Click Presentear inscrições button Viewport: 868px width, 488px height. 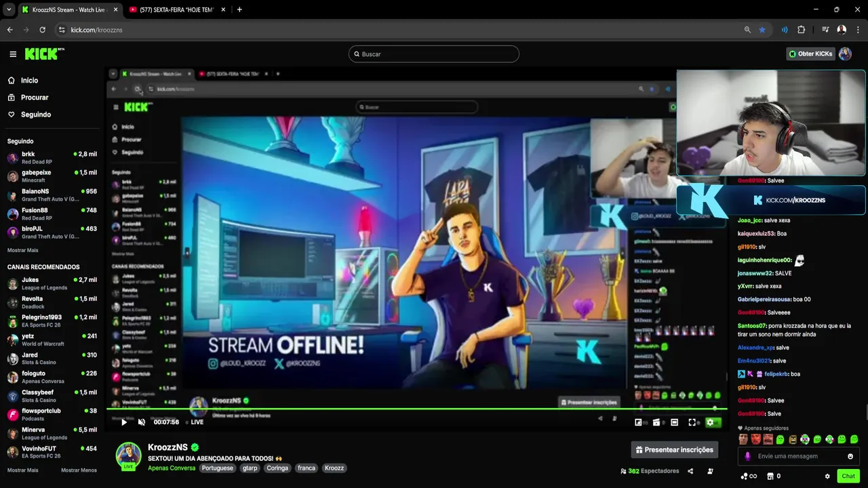pos(675,449)
